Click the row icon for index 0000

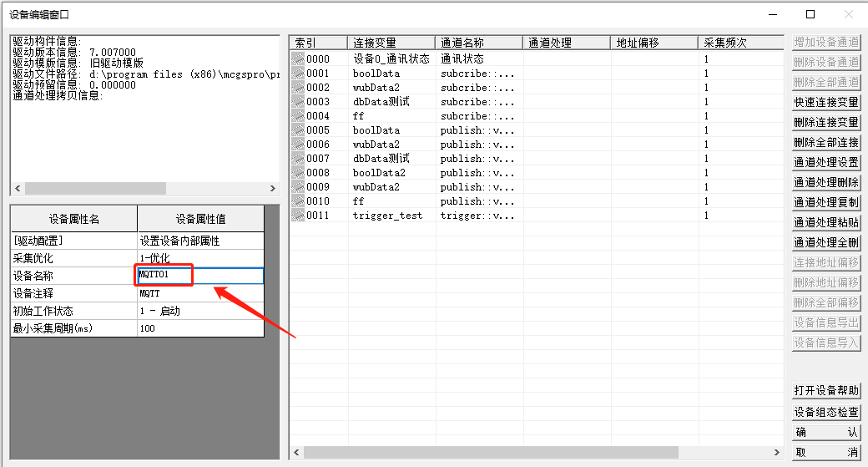coord(297,59)
